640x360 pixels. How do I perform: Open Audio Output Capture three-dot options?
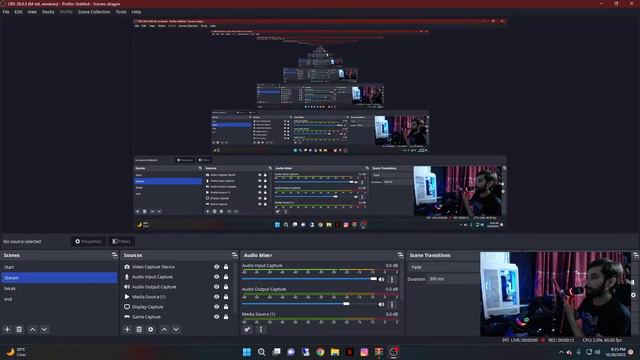pos(392,304)
